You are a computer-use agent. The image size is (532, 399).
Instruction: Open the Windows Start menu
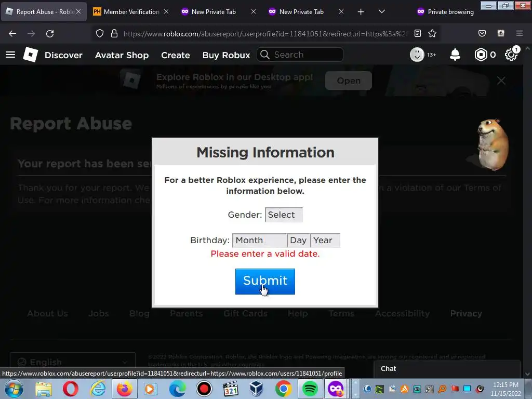click(14, 389)
